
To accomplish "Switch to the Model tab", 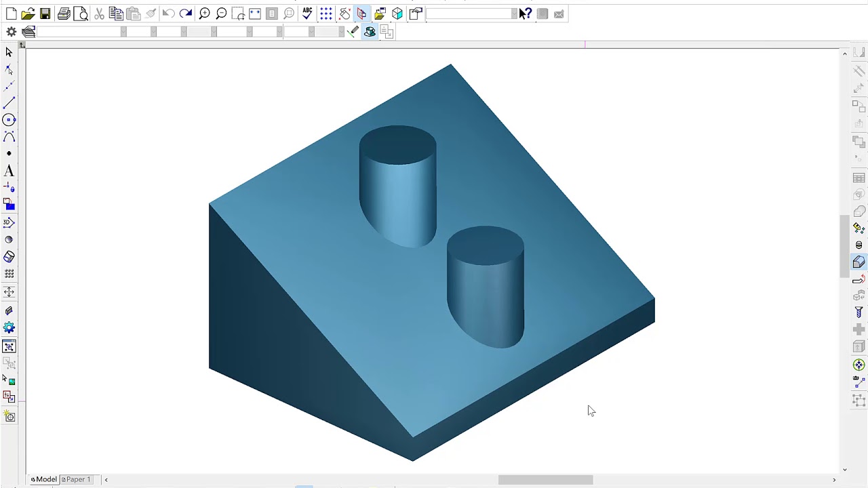I will 44,479.
